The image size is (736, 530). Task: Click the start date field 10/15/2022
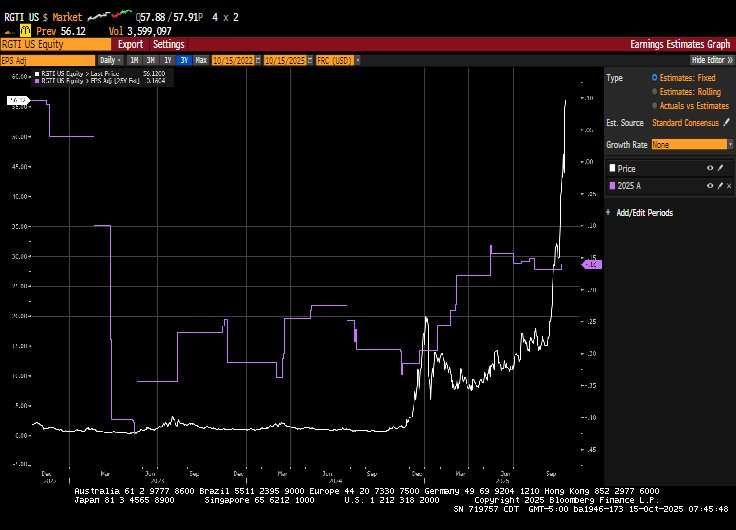pos(233,60)
